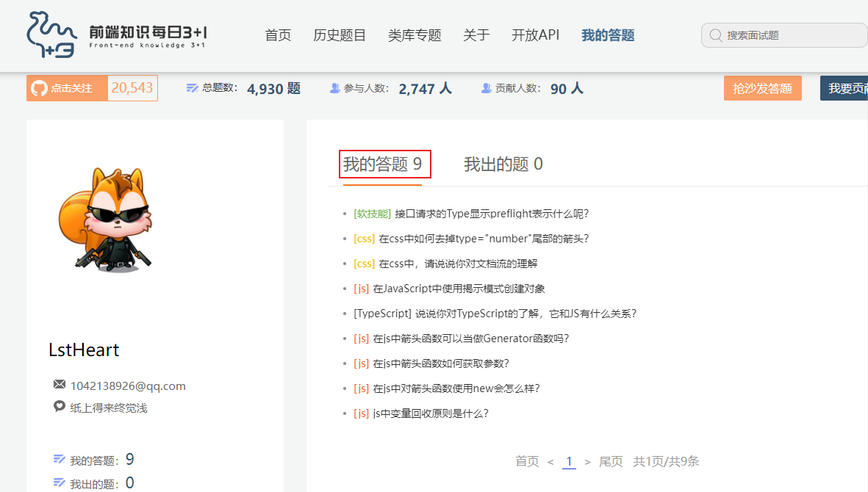Click the person icon beside 贡献人数
868x492 pixels.
(x=486, y=87)
